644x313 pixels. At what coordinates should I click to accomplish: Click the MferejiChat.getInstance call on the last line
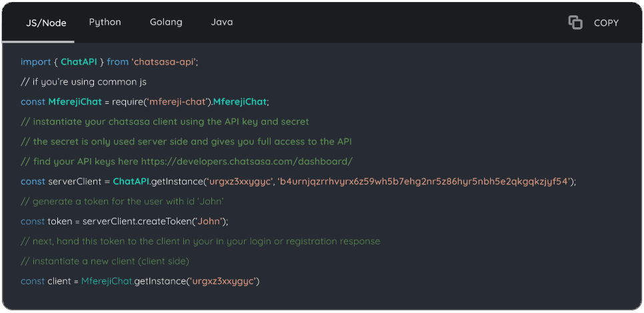pyautogui.click(x=134, y=281)
